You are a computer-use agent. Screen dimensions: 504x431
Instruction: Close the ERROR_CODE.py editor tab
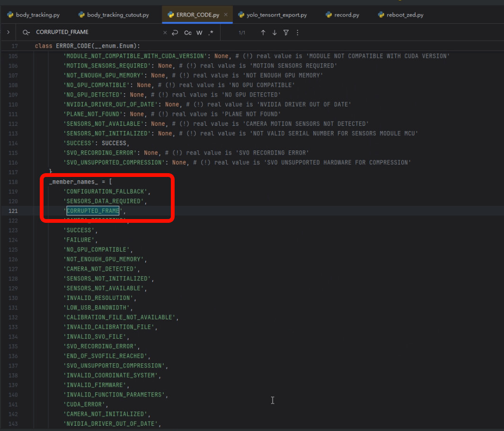click(x=226, y=15)
